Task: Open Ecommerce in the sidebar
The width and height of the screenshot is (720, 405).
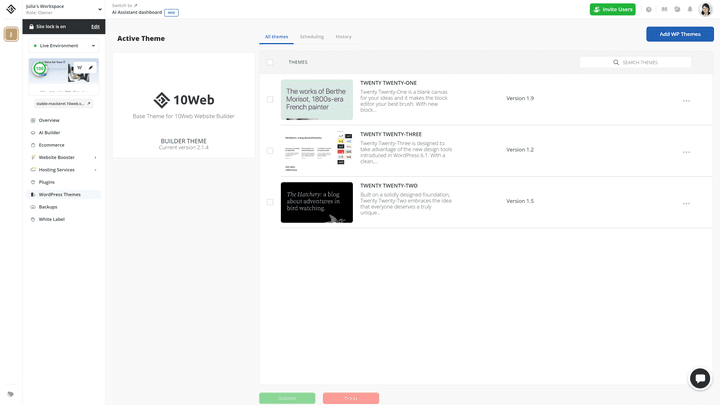Action: click(51, 145)
